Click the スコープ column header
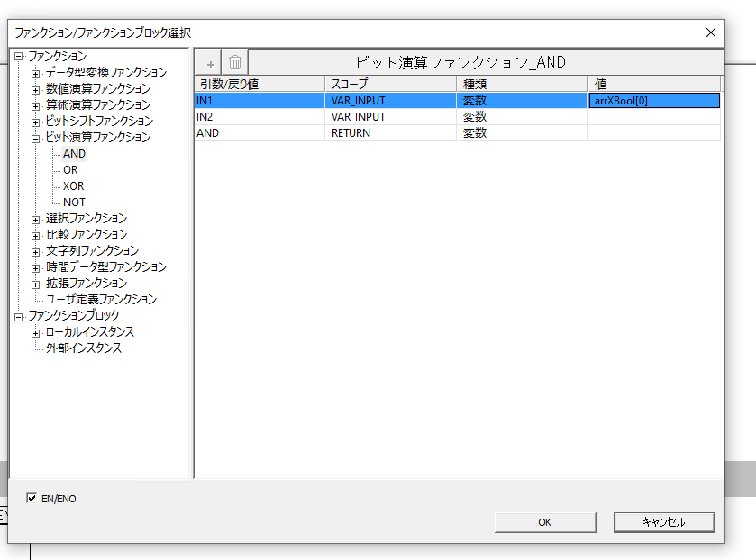Viewport: 756px width, 560px height. (x=389, y=84)
